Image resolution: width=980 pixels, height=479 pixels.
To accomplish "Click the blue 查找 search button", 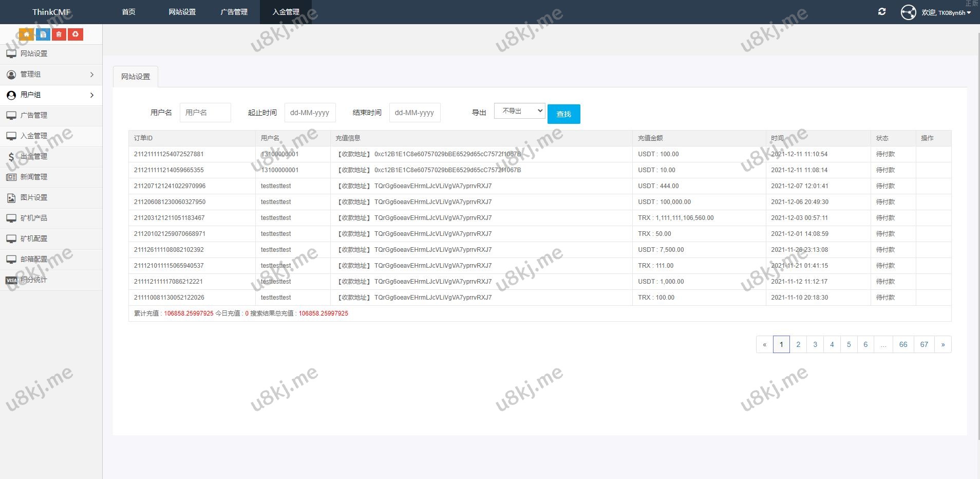I will coord(563,114).
